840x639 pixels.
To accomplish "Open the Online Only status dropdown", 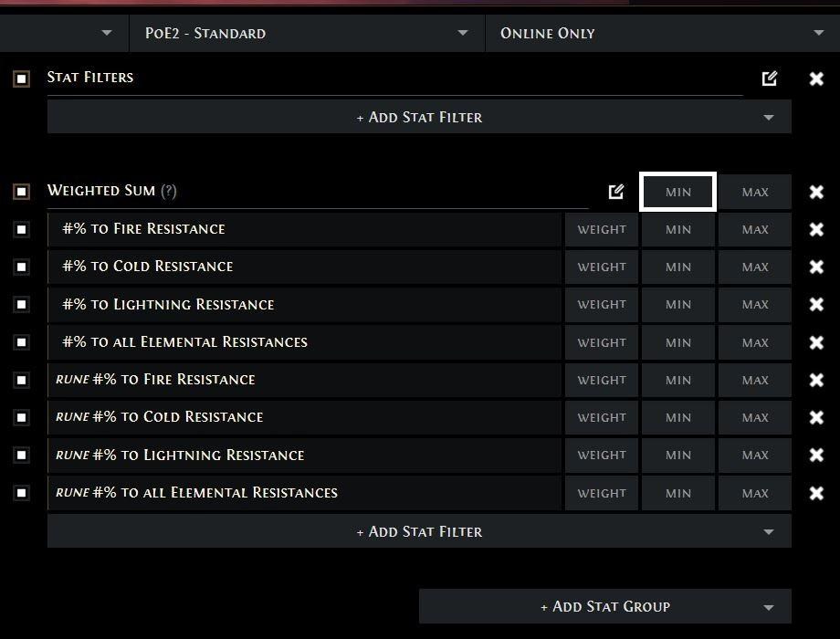I will click(x=662, y=33).
